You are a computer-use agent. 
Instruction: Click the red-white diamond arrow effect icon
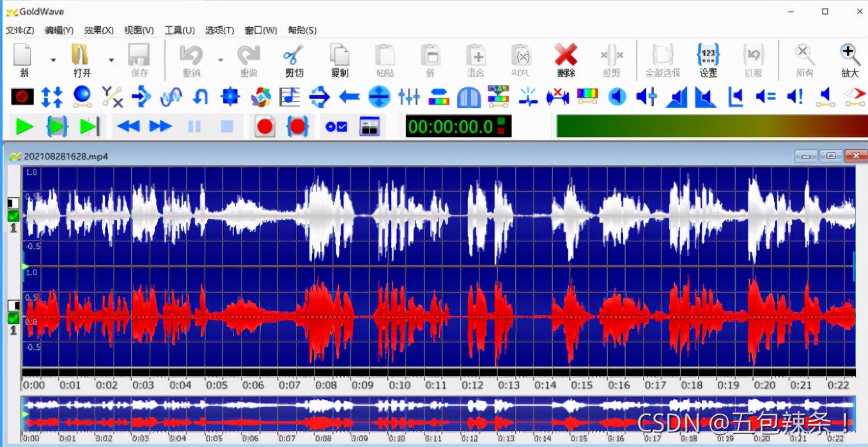(855, 97)
